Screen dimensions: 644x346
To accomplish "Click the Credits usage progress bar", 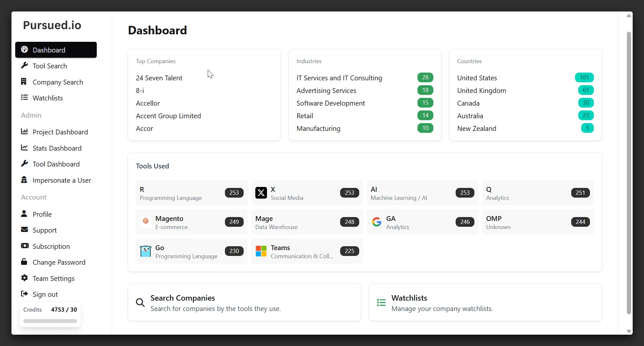I will [50, 321].
